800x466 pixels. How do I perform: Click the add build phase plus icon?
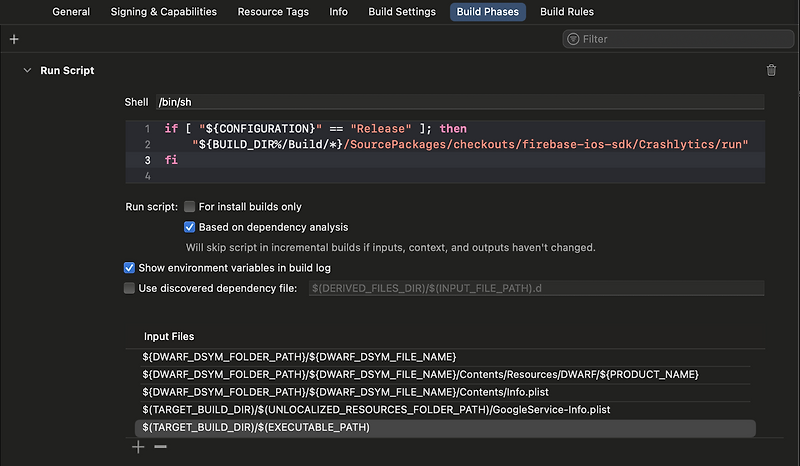14,39
